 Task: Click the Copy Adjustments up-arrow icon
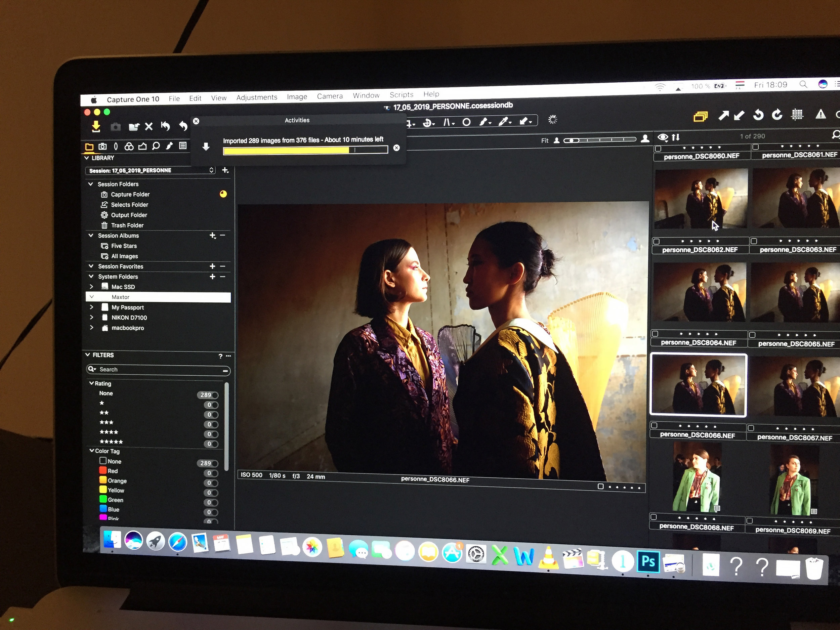click(x=723, y=116)
